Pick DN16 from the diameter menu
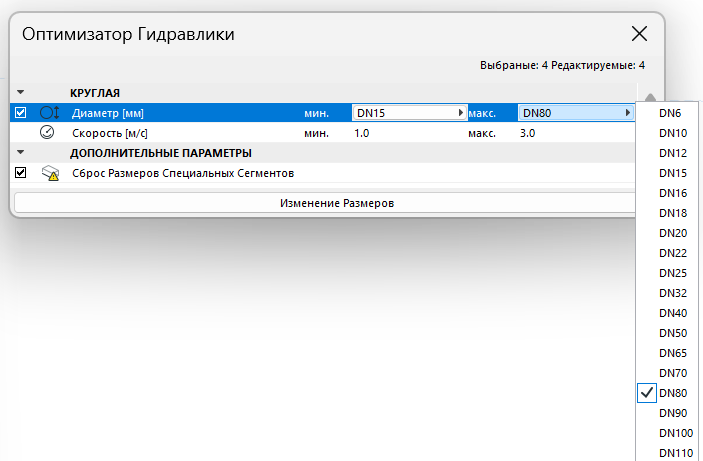 [667, 193]
